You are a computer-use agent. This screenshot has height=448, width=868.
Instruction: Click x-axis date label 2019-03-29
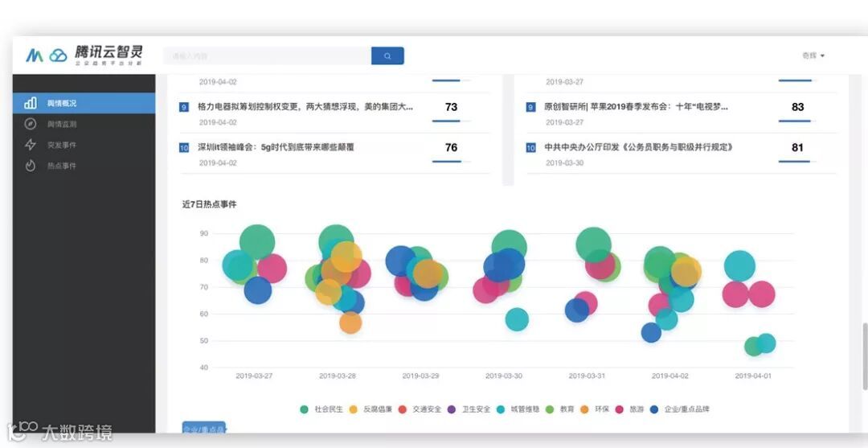[420, 376]
